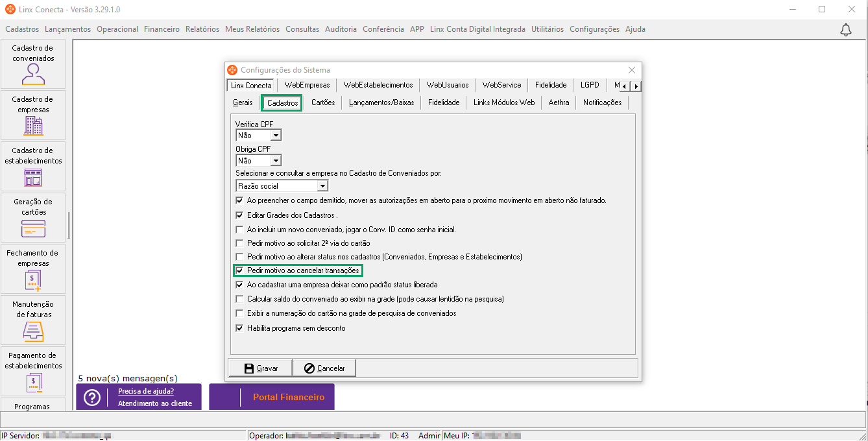
Task: Switch to the Notificações sub-tab
Action: coord(602,103)
